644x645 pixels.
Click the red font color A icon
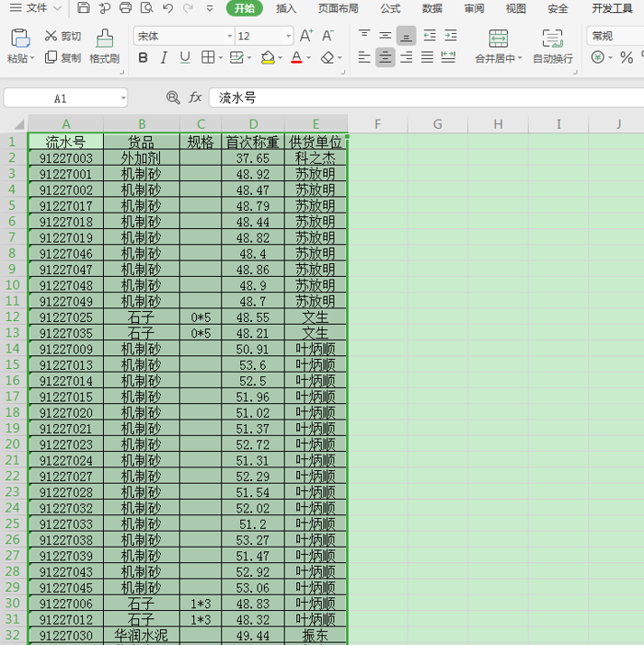[x=296, y=58]
